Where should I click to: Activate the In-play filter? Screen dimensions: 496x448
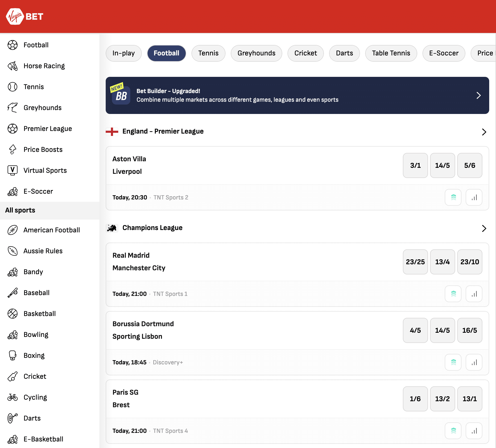[123, 53]
